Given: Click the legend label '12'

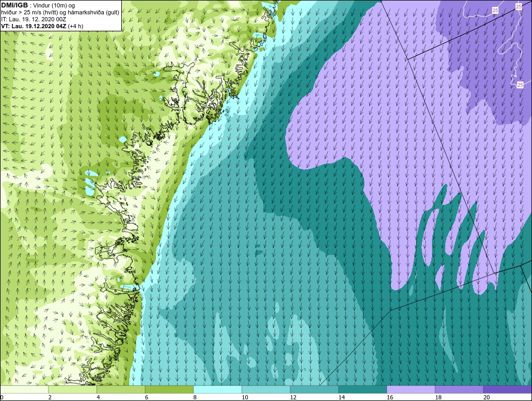Looking at the screenshot, I should [293, 397].
